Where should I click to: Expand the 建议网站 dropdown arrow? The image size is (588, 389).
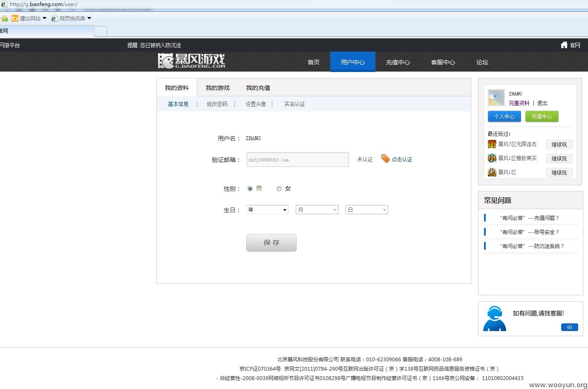tap(44, 18)
